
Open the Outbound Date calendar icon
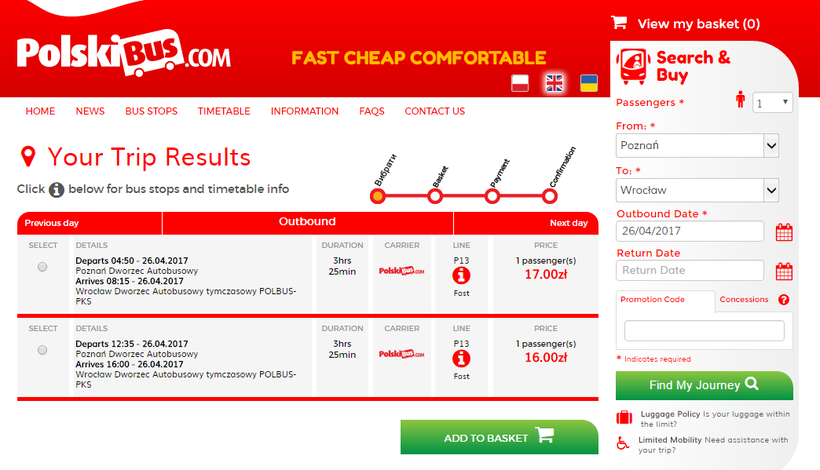click(x=784, y=232)
